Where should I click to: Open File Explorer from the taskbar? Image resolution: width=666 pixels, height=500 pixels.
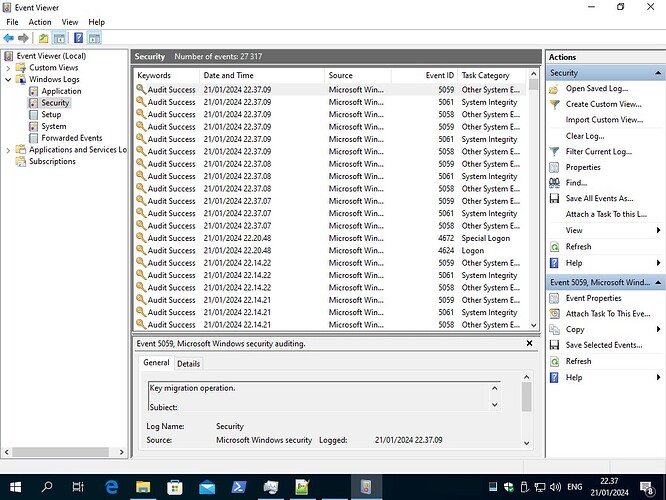pyautogui.click(x=143, y=487)
